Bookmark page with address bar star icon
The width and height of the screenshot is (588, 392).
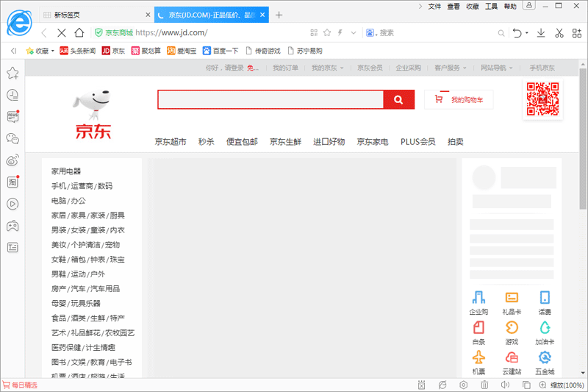coord(327,32)
